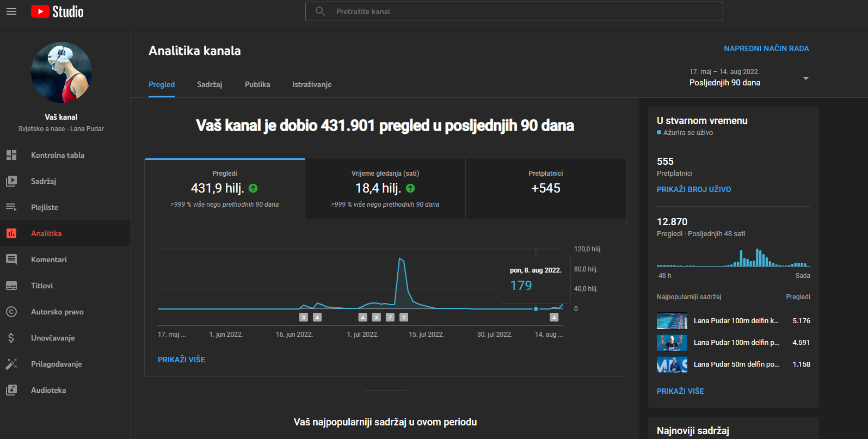Image resolution: width=868 pixels, height=439 pixels.
Task: Click PRIKAŽI VIŠE below the views chart
Action: coord(181,360)
